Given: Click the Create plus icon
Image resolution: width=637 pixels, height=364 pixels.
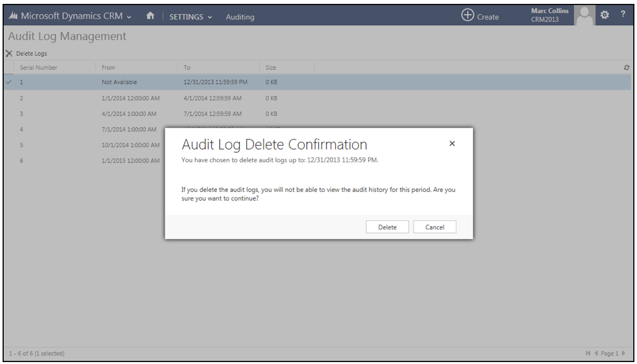Looking at the screenshot, I should click(468, 15).
